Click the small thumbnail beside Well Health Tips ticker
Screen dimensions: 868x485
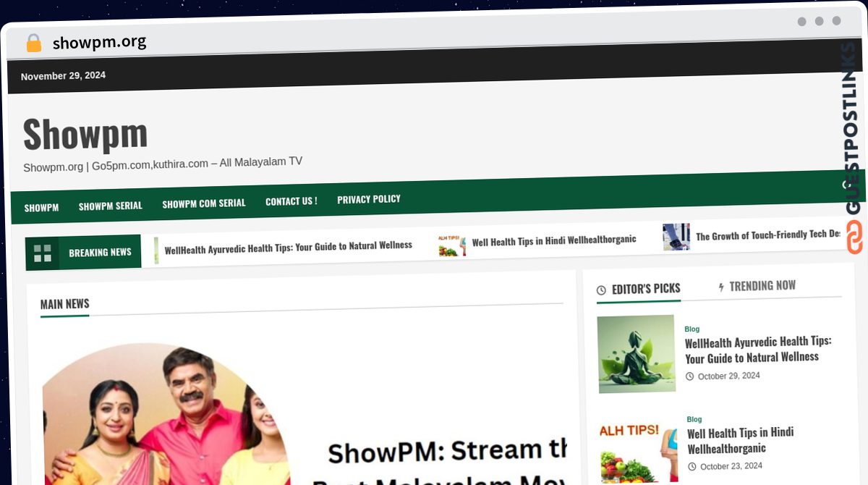coord(452,244)
